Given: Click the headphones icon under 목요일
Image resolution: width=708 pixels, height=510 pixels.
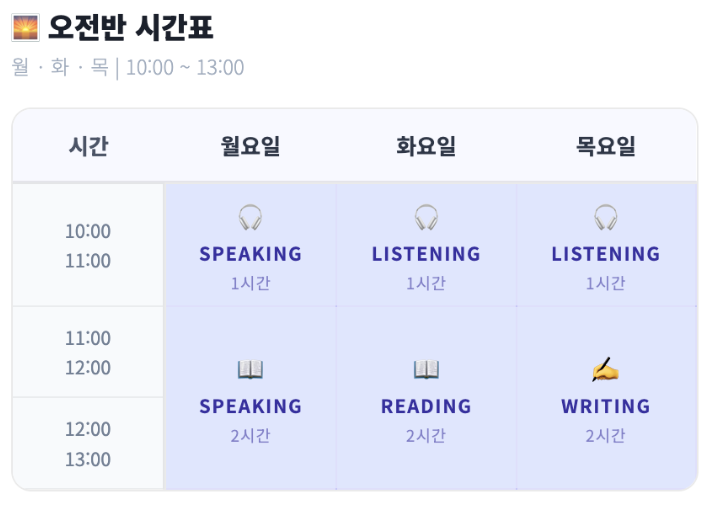Looking at the screenshot, I should click(606, 217).
